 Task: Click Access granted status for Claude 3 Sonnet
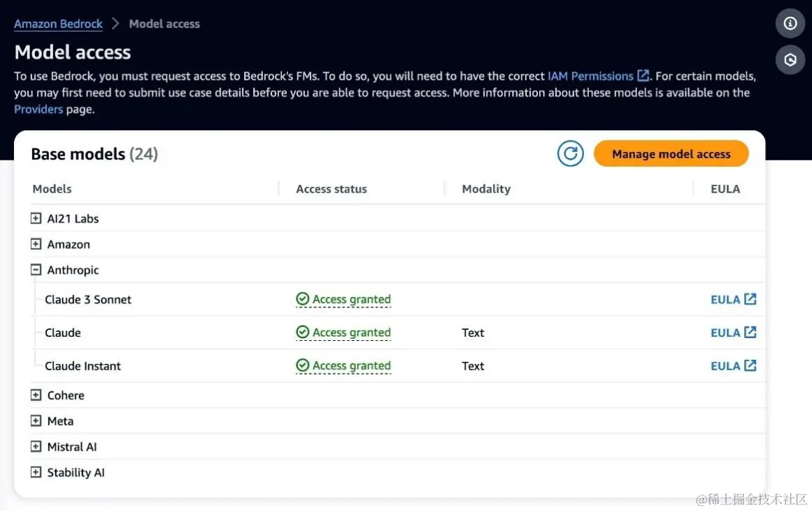click(343, 300)
